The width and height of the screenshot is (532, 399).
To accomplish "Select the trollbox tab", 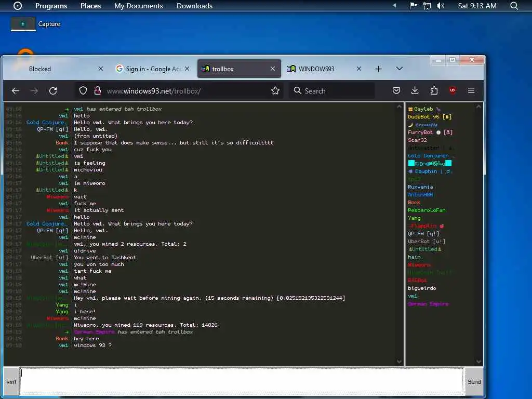I will pos(239,69).
